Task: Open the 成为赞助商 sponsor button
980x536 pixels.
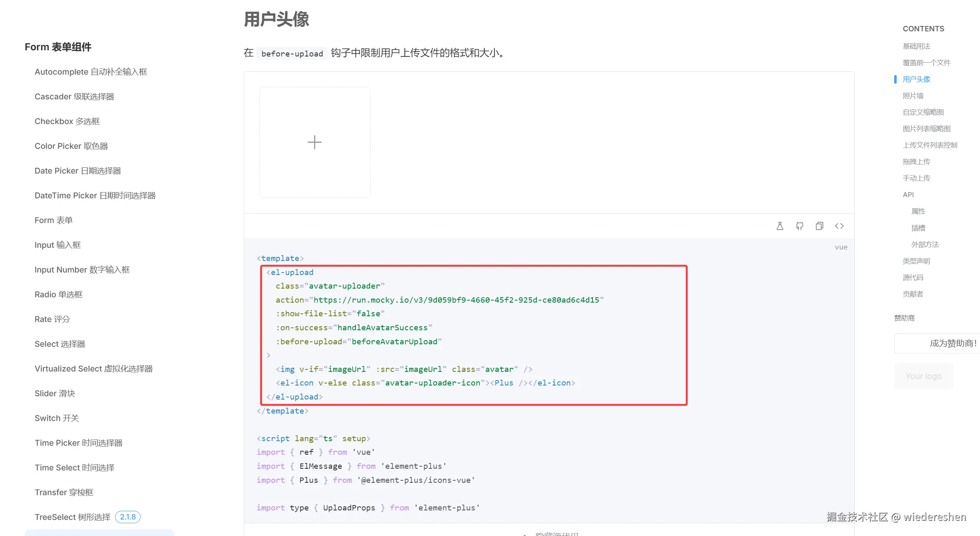Action: pos(952,343)
